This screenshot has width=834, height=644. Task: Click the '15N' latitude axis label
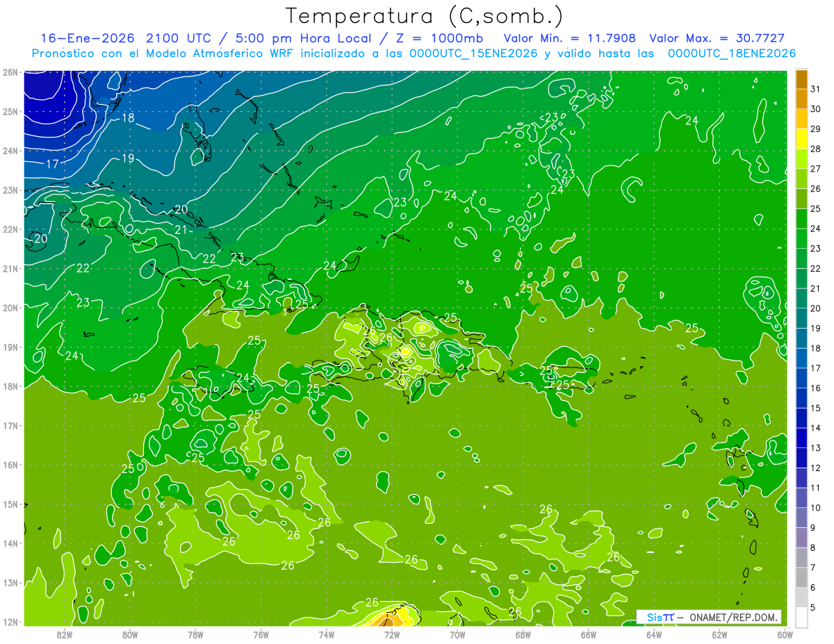[x=10, y=504]
